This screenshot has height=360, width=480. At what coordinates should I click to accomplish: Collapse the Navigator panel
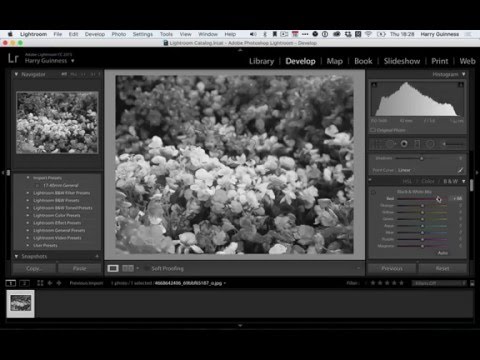pos(16,74)
